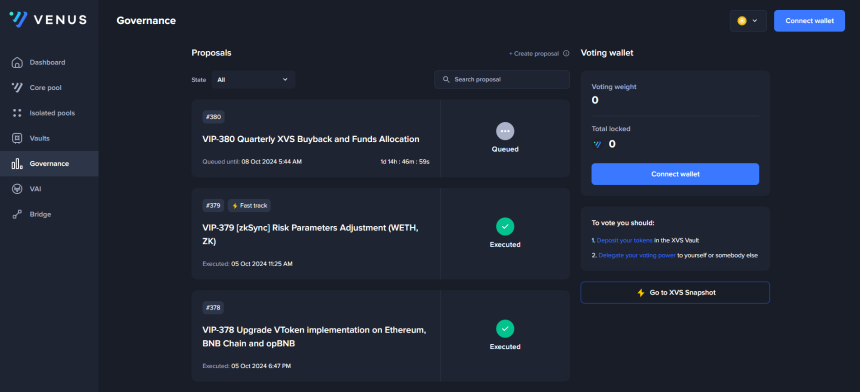Click the VAI sidebar icon

click(17, 189)
